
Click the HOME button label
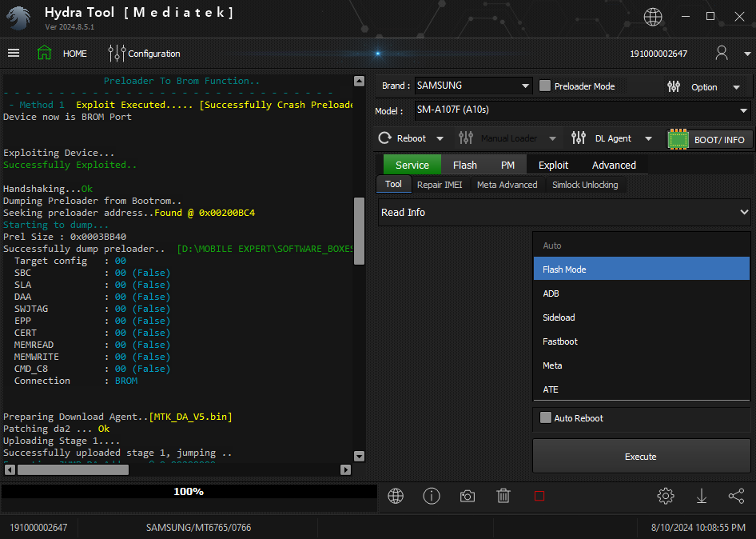pos(75,54)
